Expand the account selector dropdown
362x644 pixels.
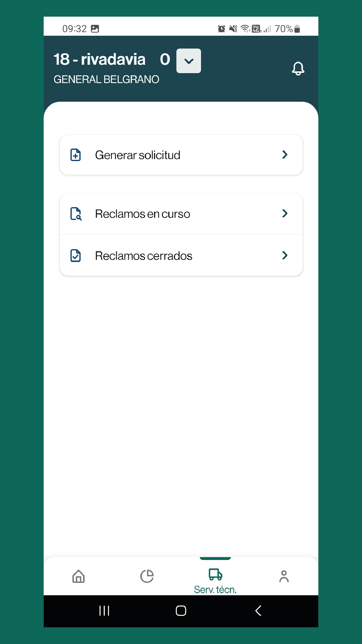click(x=189, y=61)
